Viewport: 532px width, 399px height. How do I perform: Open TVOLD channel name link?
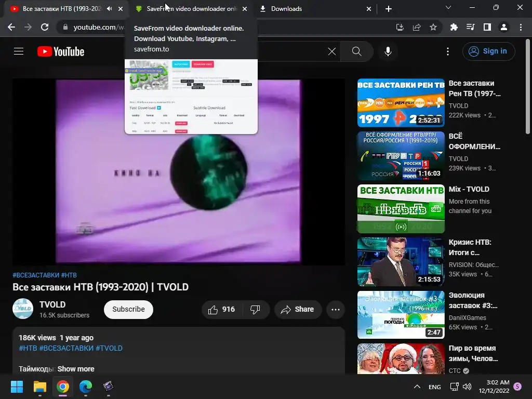pyautogui.click(x=52, y=304)
